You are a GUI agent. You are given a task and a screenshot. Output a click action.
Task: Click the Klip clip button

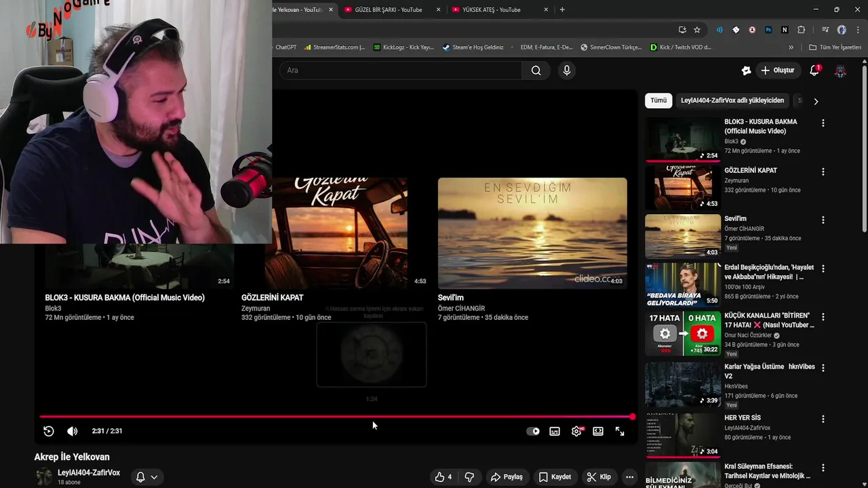click(599, 476)
